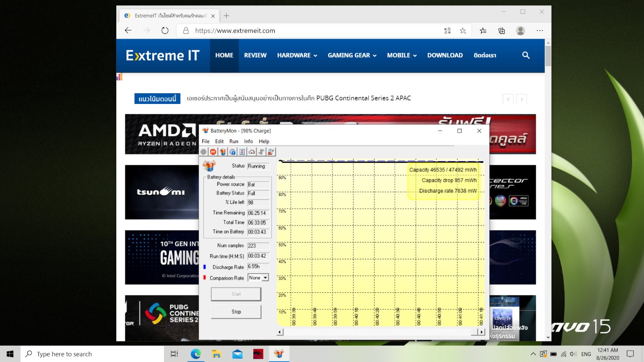The width and height of the screenshot is (644, 362).
Task: Open Microsoft Edge from the taskbar
Action: click(196, 354)
